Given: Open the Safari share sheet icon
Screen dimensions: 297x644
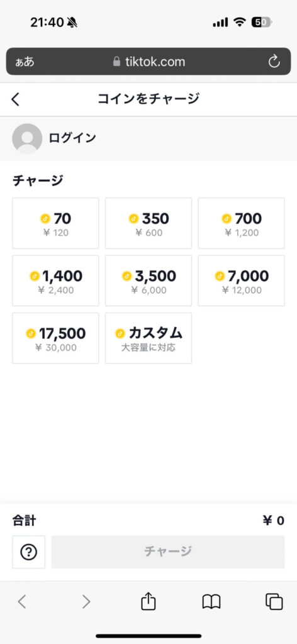Looking at the screenshot, I should 148,602.
